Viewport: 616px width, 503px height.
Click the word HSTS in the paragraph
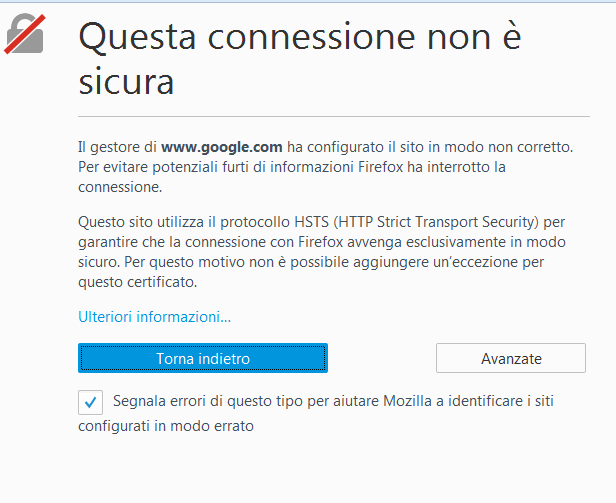pos(312,222)
